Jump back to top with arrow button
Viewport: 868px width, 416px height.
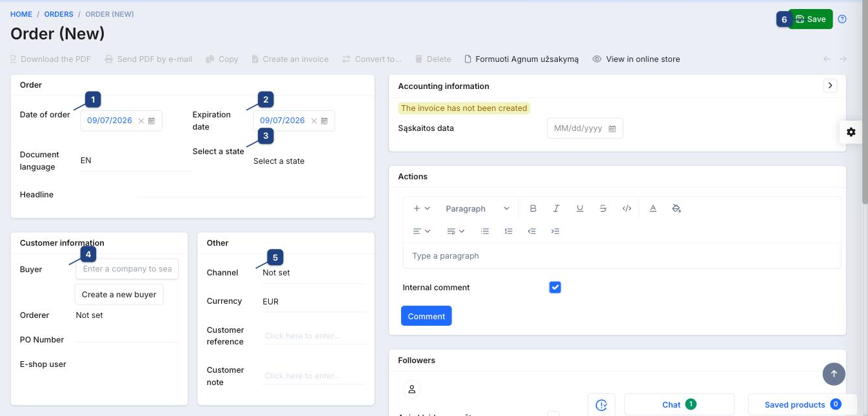[x=834, y=373]
